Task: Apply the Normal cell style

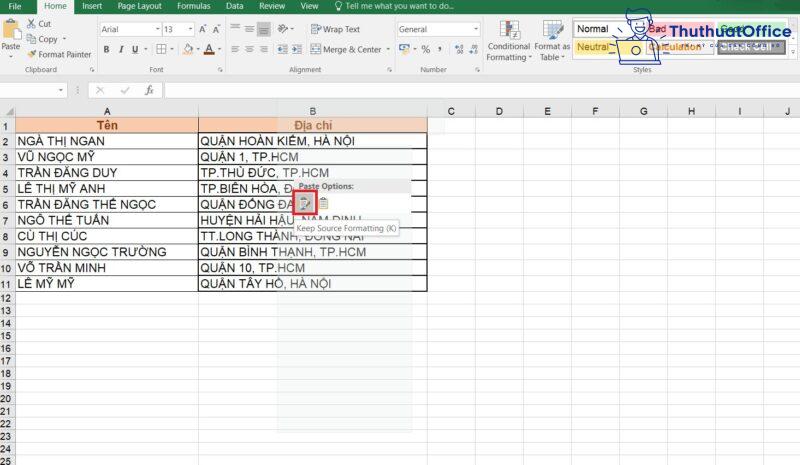Action: tap(592, 29)
